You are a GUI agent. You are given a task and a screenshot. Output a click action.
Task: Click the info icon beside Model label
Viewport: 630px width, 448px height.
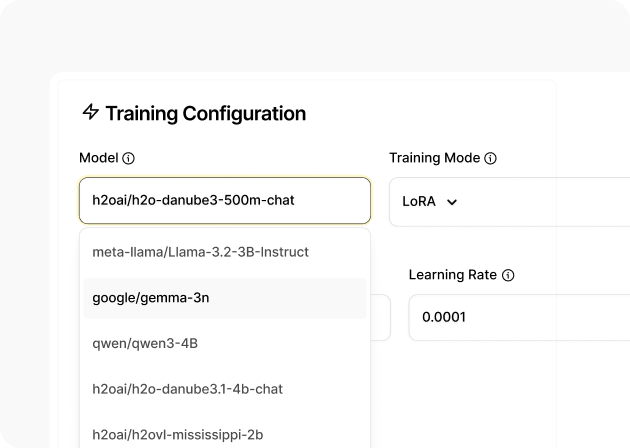pos(128,158)
